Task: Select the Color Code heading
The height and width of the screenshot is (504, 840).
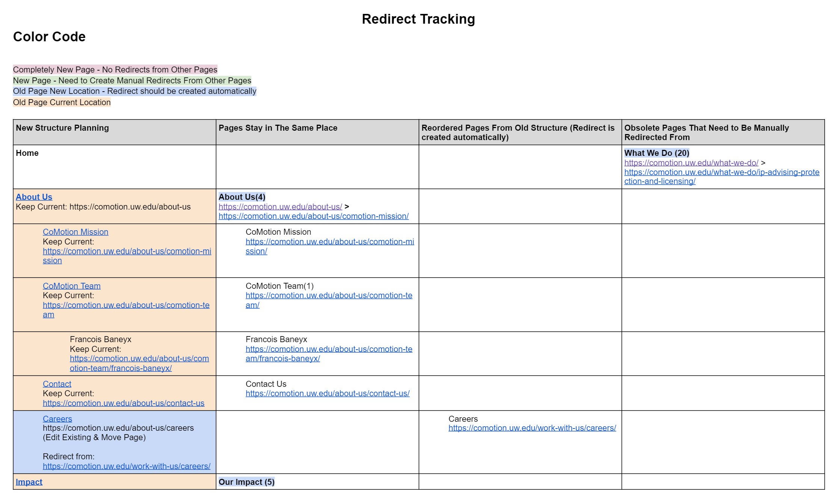Action: pos(49,36)
